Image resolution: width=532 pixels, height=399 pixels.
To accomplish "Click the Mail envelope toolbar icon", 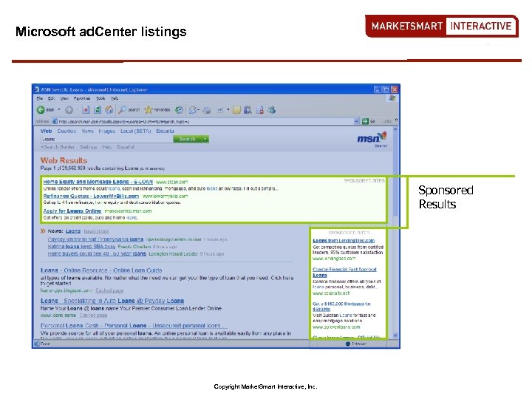I will (x=193, y=109).
